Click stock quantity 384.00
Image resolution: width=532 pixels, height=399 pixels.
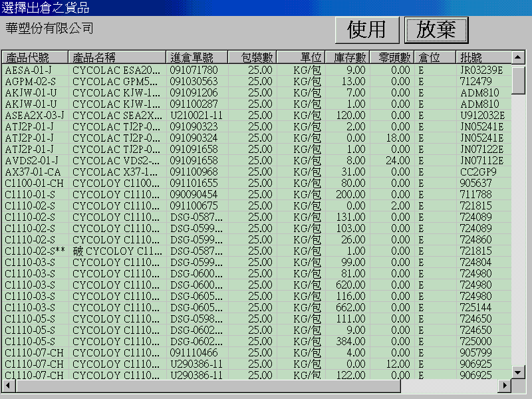tap(351, 341)
